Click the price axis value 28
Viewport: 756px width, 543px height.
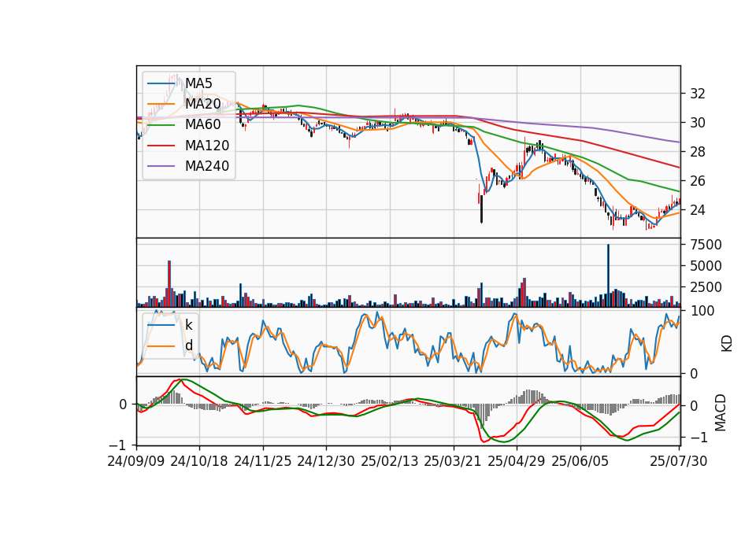pos(698,152)
